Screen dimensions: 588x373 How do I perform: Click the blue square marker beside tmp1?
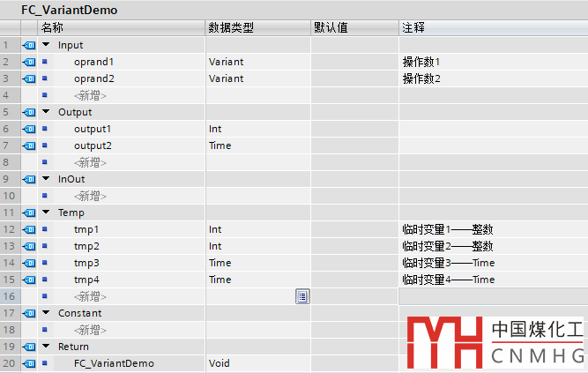click(x=45, y=229)
